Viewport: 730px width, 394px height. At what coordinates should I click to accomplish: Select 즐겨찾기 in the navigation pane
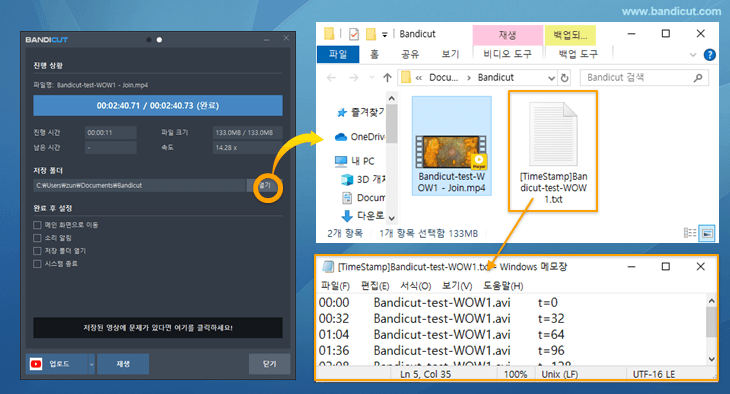coord(360,112)
